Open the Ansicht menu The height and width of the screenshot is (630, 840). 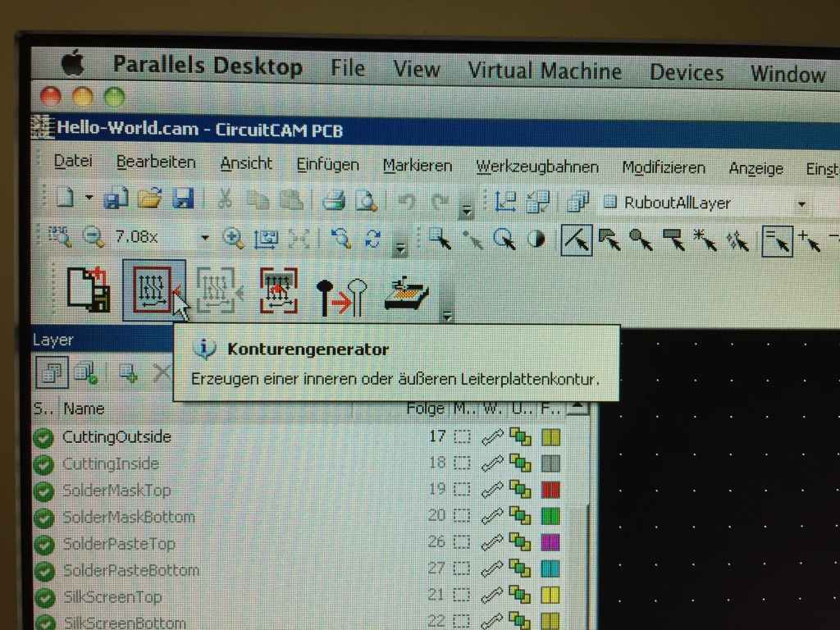pos(246,163)
